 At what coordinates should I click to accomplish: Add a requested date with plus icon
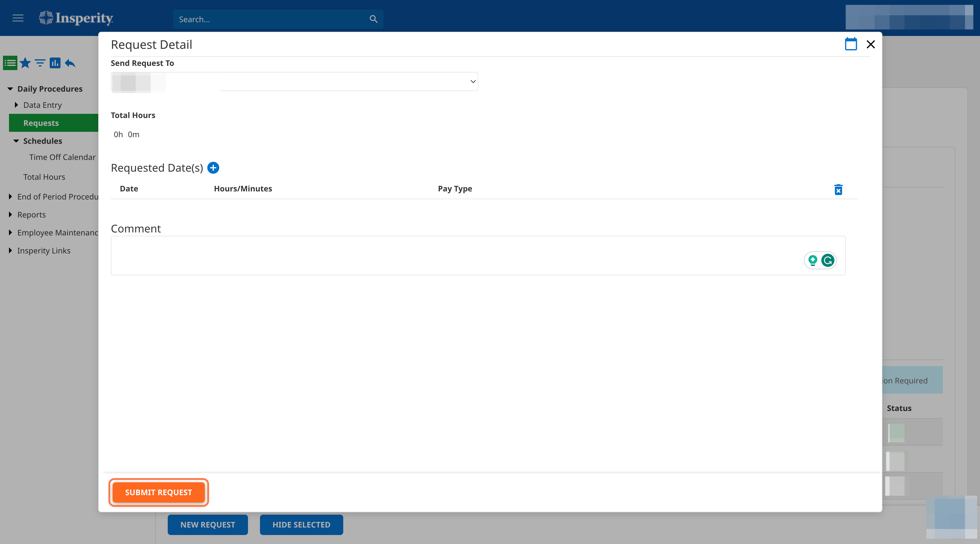coord(213,168)
